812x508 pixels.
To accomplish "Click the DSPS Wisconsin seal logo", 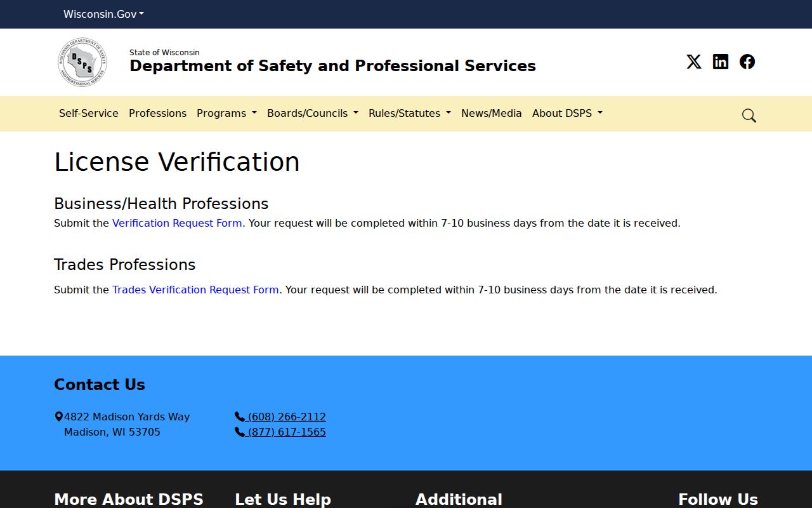I will click(82, 62).
